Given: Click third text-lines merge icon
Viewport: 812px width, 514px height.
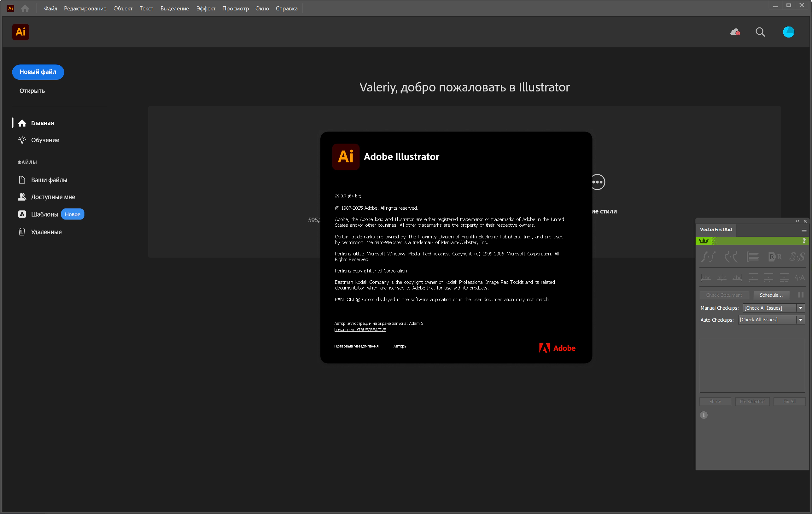Looking at the screenshot, I should pos(784,277).
